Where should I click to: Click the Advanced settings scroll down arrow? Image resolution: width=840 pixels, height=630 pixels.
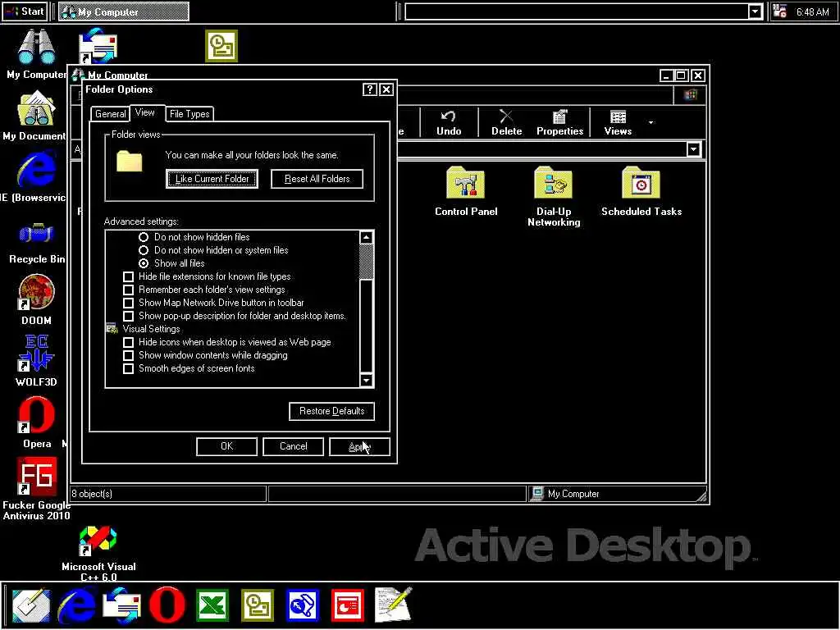(367, 381)
